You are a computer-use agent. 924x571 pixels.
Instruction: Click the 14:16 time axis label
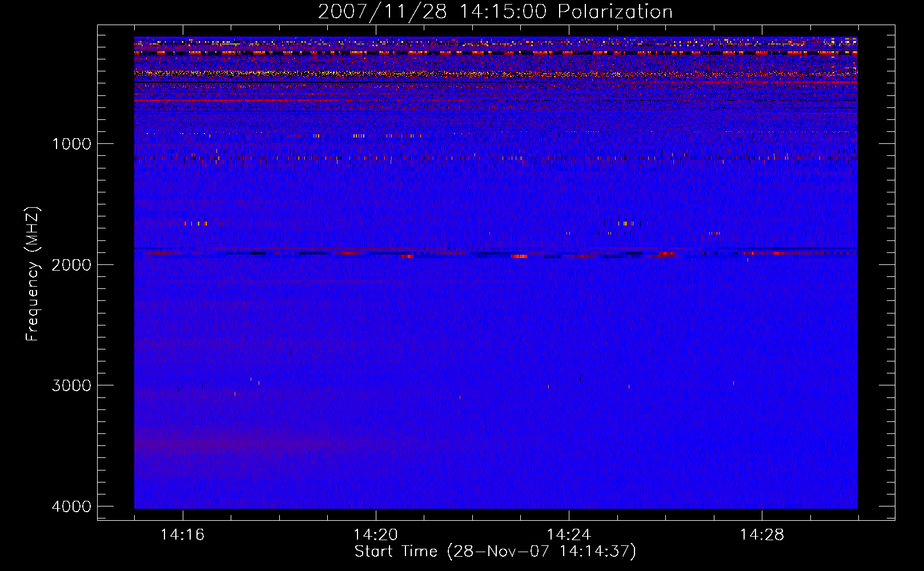tap(182, 535)
